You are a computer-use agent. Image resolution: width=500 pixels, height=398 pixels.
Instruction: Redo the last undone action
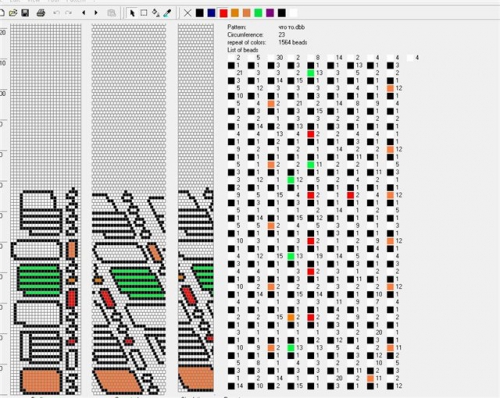click(x=68, y=13)
